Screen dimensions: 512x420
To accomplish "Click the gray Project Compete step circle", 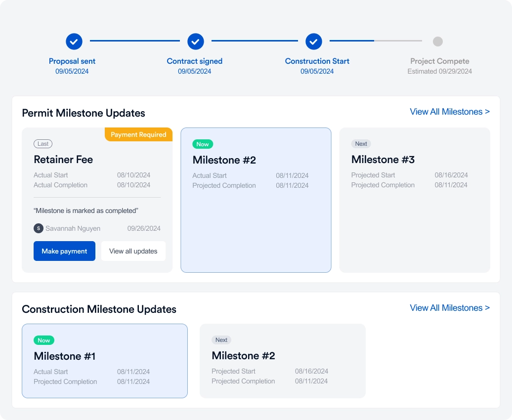I will (438, 42).
